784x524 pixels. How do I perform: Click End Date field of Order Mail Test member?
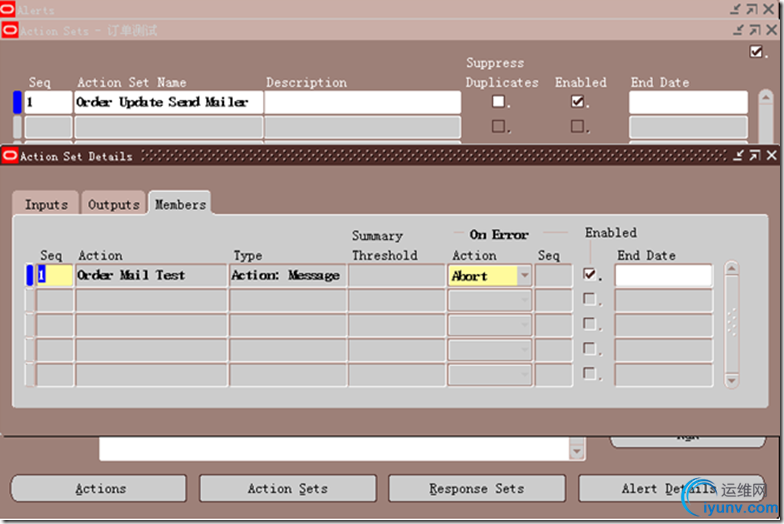point(664,276)
